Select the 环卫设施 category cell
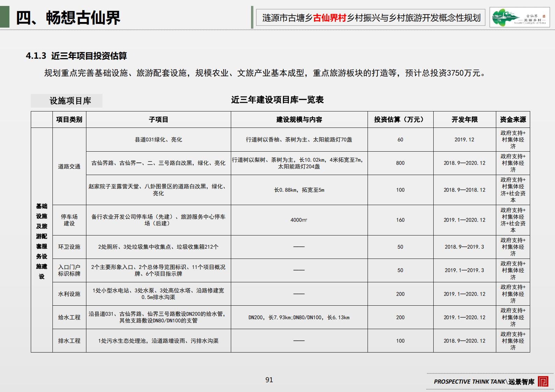 tap(69, 247)
